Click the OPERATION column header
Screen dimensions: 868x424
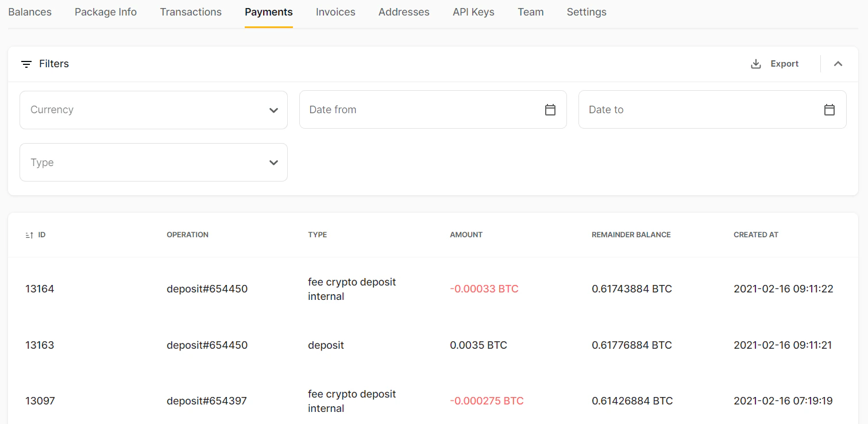187,235
